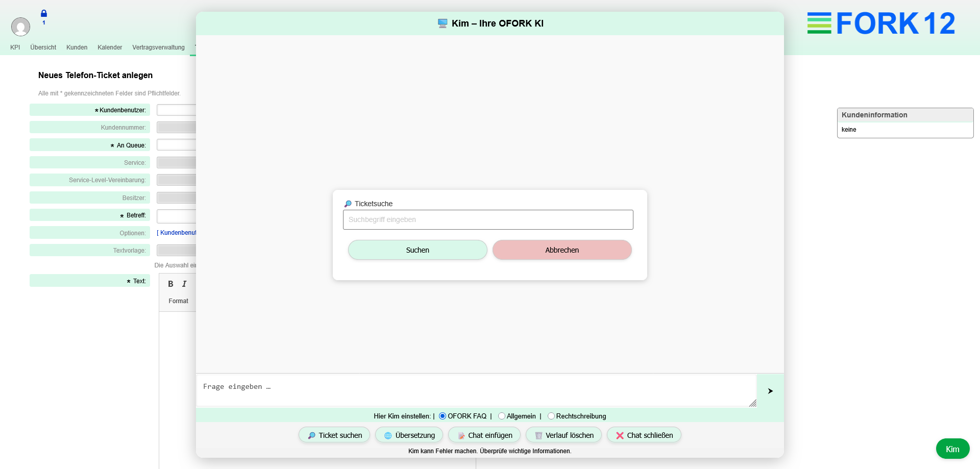Open the Vertragsverwaltung menu item

click(158, 47)
